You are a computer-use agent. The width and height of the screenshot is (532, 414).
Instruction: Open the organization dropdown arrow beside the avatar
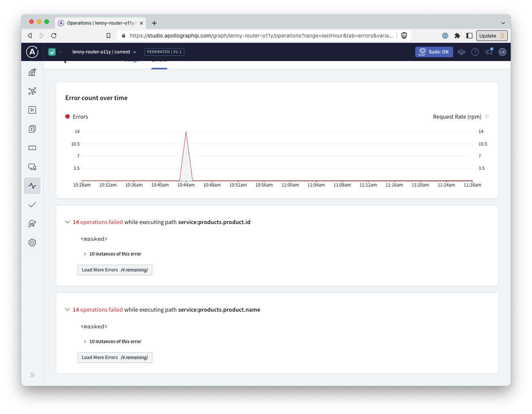(61, 52)
